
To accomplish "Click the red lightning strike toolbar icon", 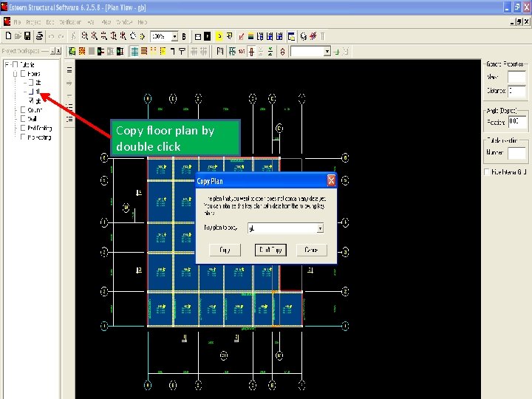I will tap(313, 36).
